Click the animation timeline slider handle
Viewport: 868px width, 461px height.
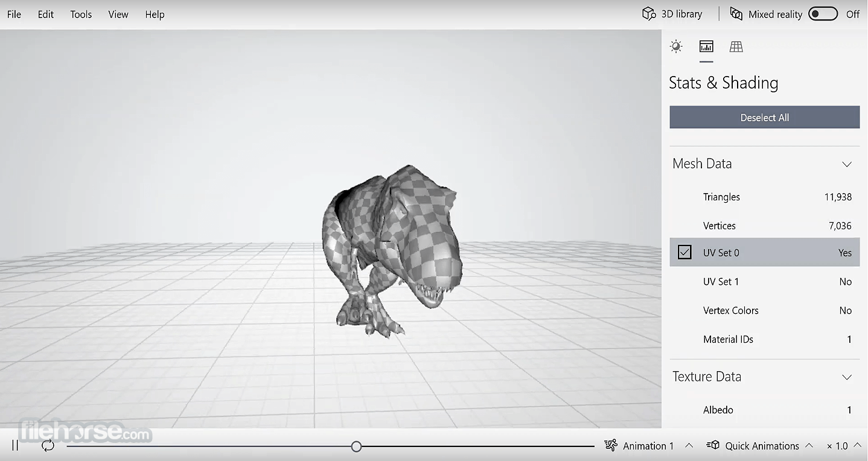pos(356,446)
